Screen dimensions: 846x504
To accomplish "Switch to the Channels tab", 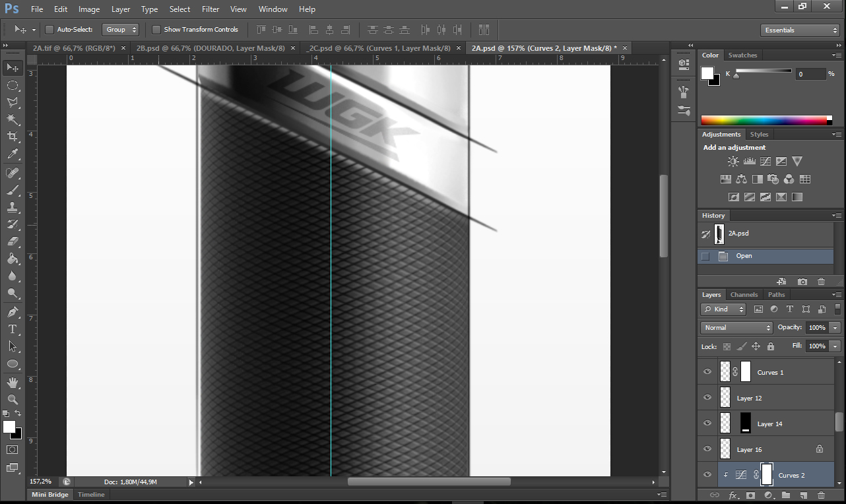I will click(744, 295).
